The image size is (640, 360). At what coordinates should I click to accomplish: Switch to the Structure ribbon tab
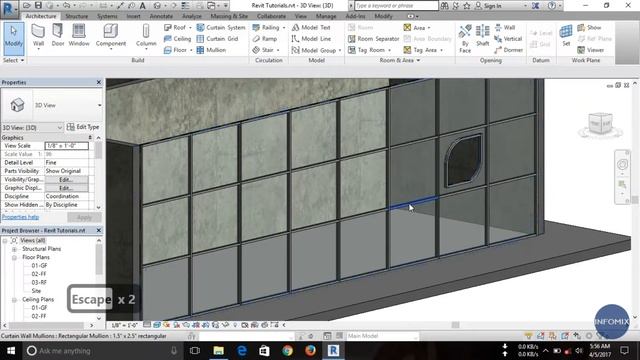click(77, 16)
